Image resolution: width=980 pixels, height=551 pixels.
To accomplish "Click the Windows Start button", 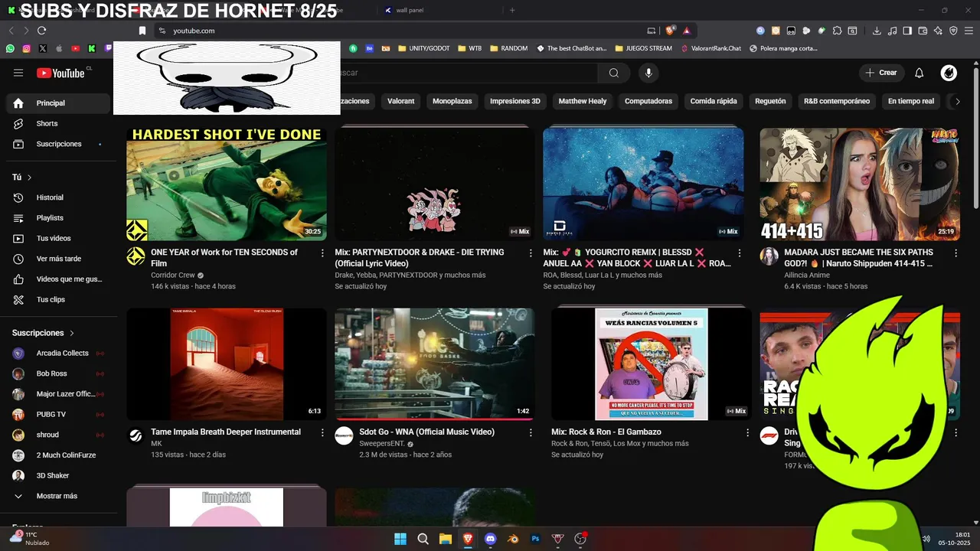I will click(400, 539).
